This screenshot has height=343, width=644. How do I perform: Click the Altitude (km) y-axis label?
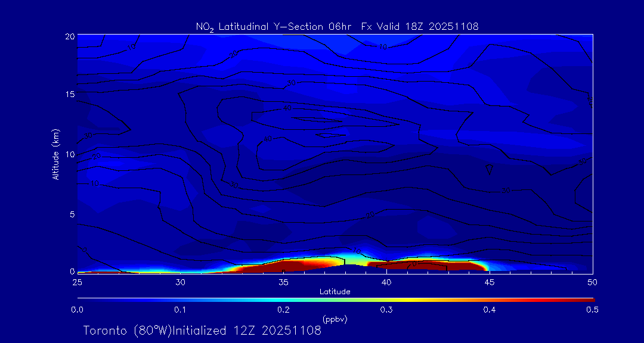(x=55, y=154)
